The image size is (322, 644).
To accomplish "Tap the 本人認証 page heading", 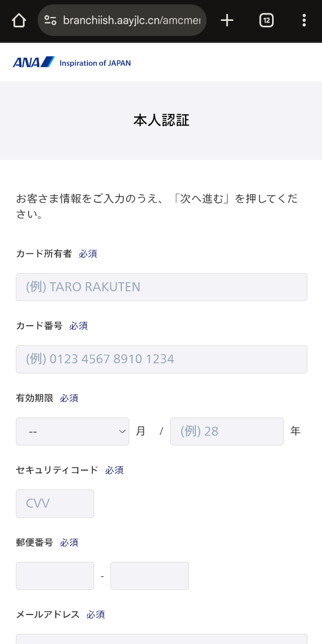I will (x=161, y=120).
